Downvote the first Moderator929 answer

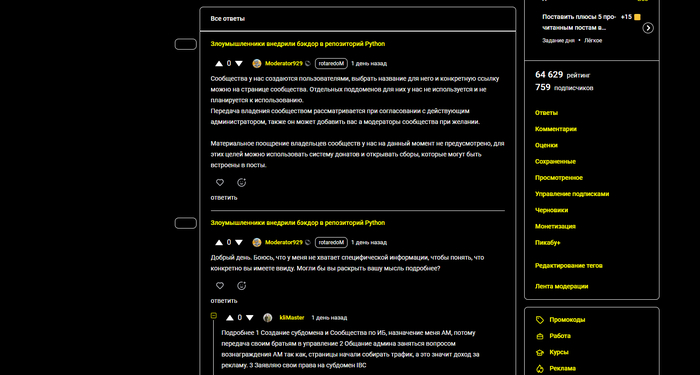239,64
